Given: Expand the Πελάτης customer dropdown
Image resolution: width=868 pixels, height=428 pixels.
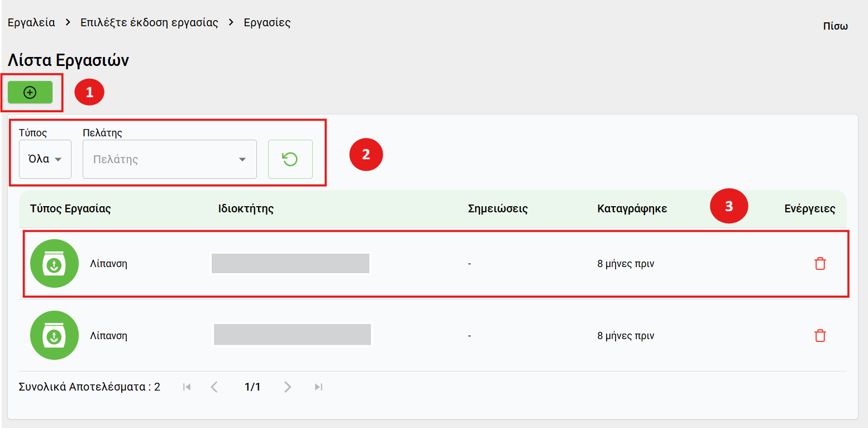Looking at the screenshot, I should (170, 159).
